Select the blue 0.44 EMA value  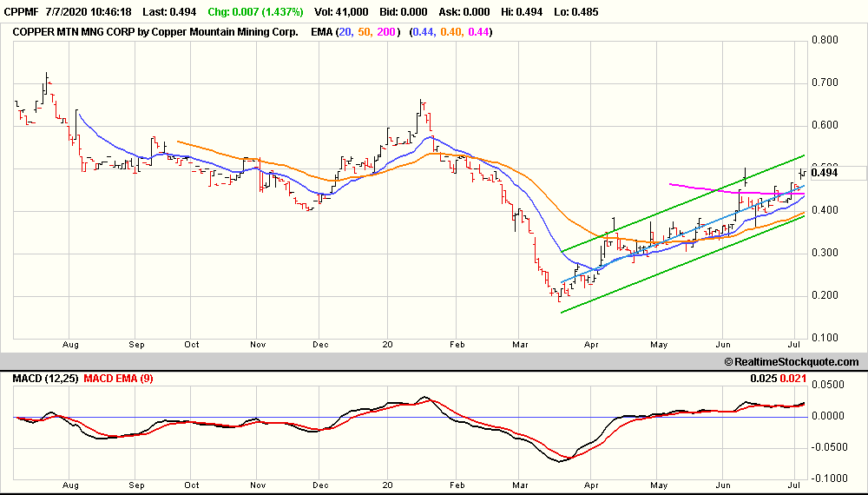(x=423, y=32)
